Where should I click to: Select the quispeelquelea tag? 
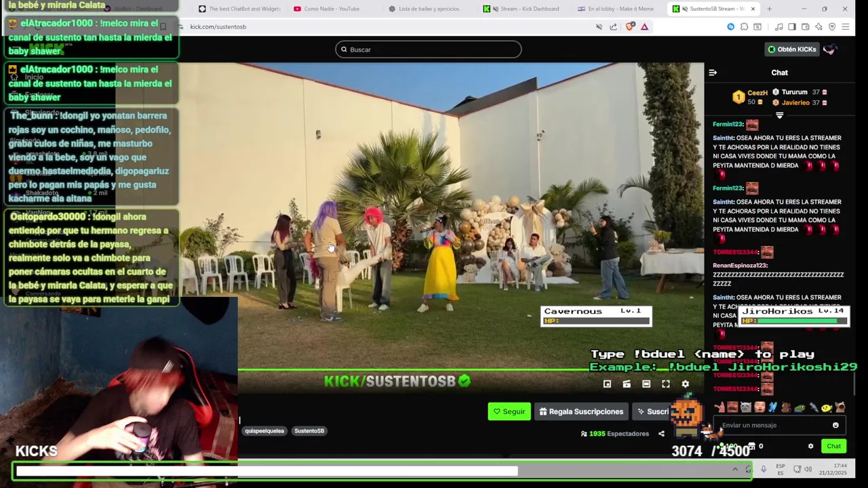coord(264,431)
